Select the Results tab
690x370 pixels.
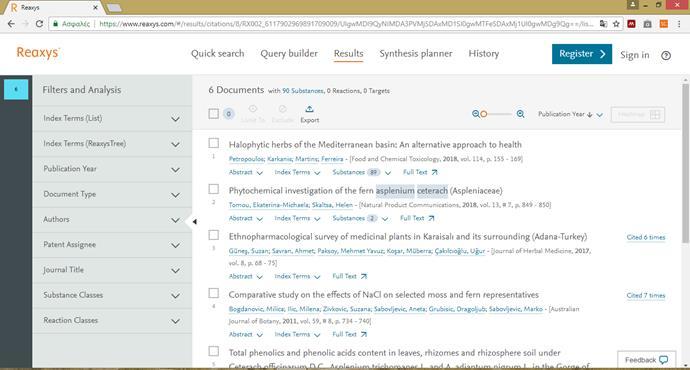pyautogui.click(x=349, y=54)
